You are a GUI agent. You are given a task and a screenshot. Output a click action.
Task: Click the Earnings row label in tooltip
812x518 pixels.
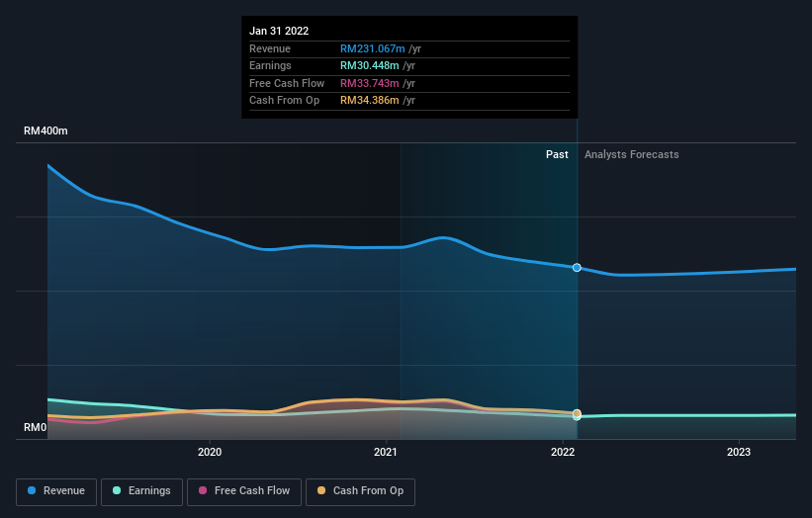pyautogui.click(x=270, y=65)
